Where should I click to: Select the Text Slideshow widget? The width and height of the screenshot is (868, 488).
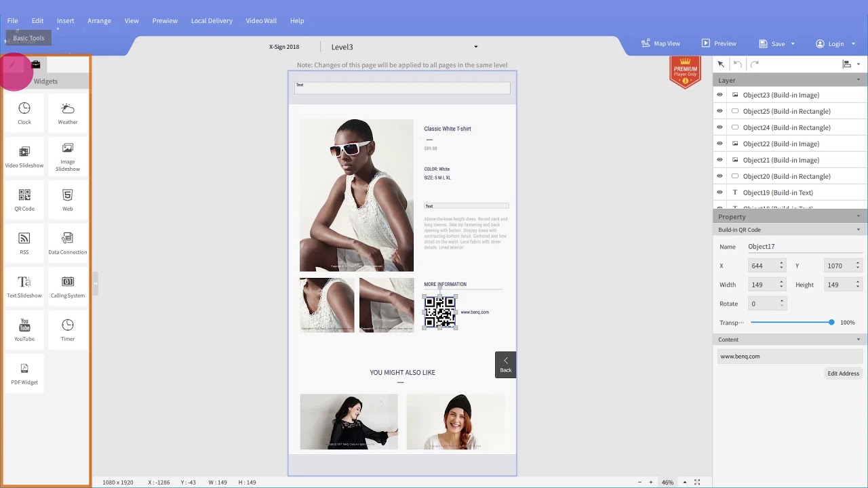[x=24, y=287]
